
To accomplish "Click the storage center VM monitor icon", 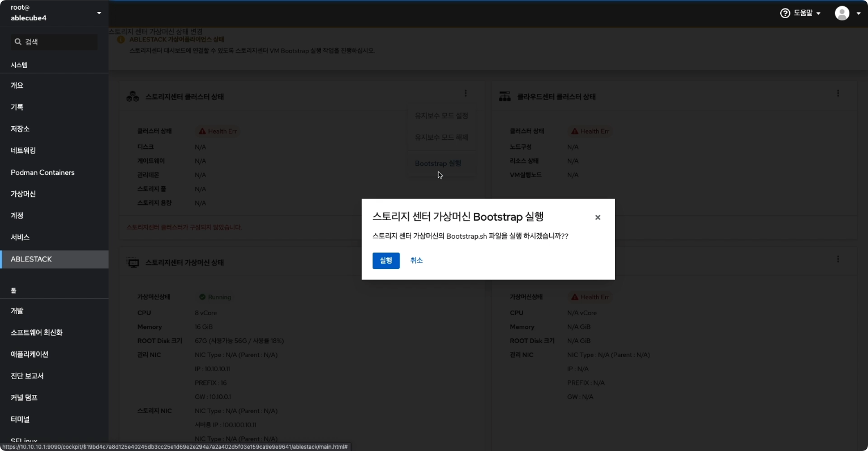I will pyautogui.click(x=133, y=263).
